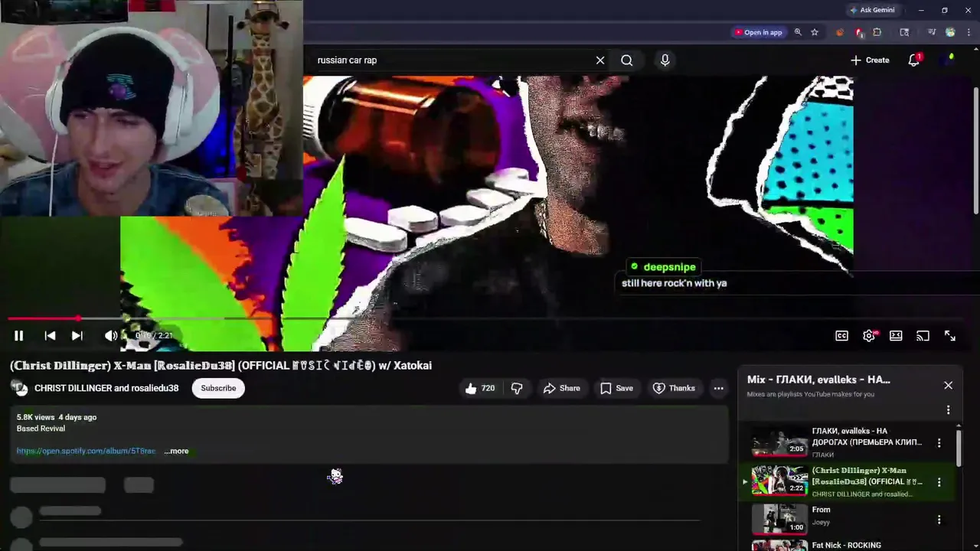
Task: Like the video with 720 likes
Action: coord(480,388)
